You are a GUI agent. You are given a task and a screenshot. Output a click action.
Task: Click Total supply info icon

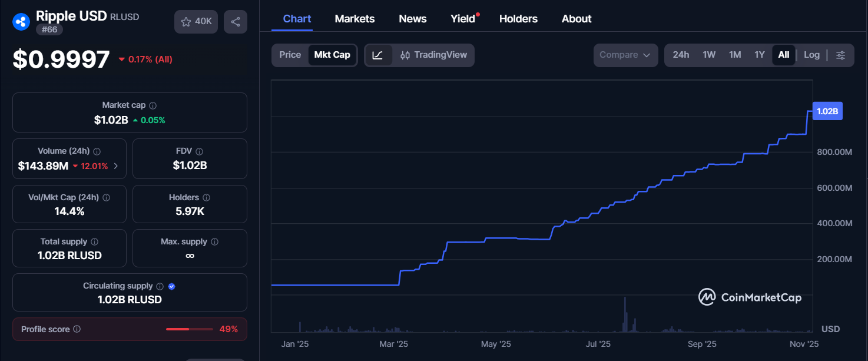pyautogui.click(x=95, y=242)
